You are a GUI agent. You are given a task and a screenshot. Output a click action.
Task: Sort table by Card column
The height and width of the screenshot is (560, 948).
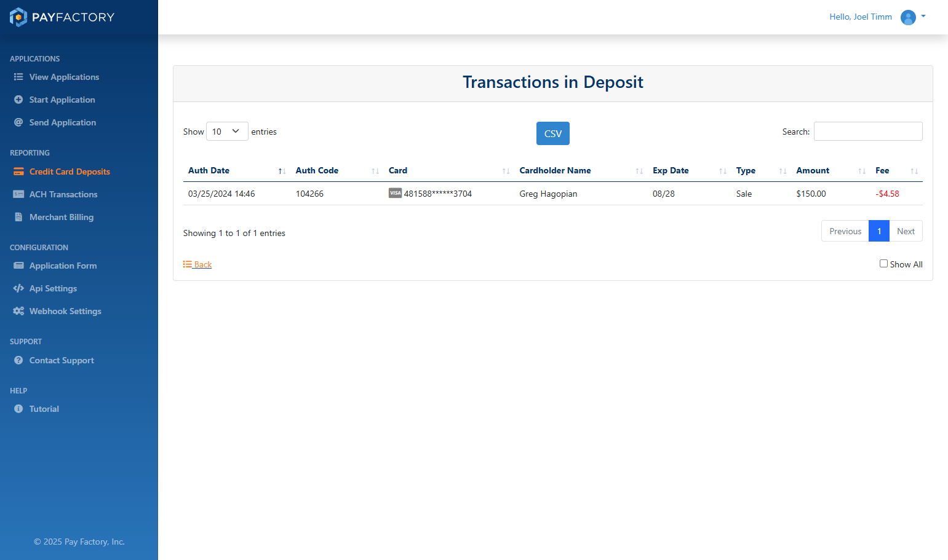[x=449, y=170]
